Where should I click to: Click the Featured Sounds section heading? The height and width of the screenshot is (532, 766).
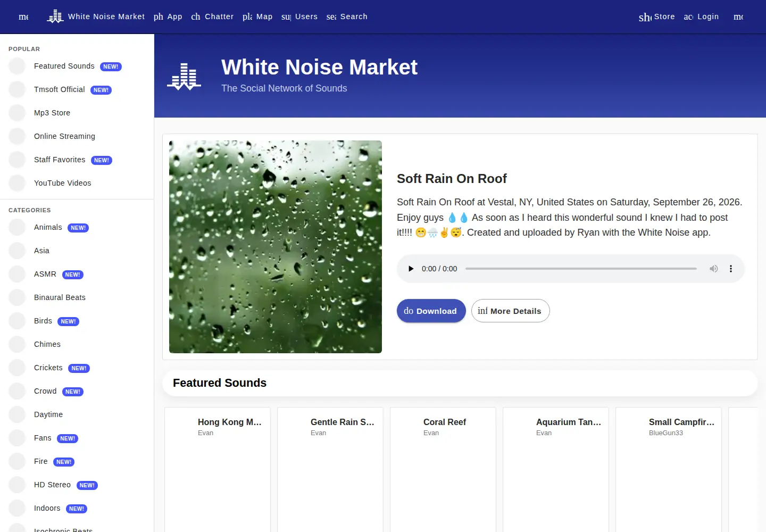[x=220, y=383]
